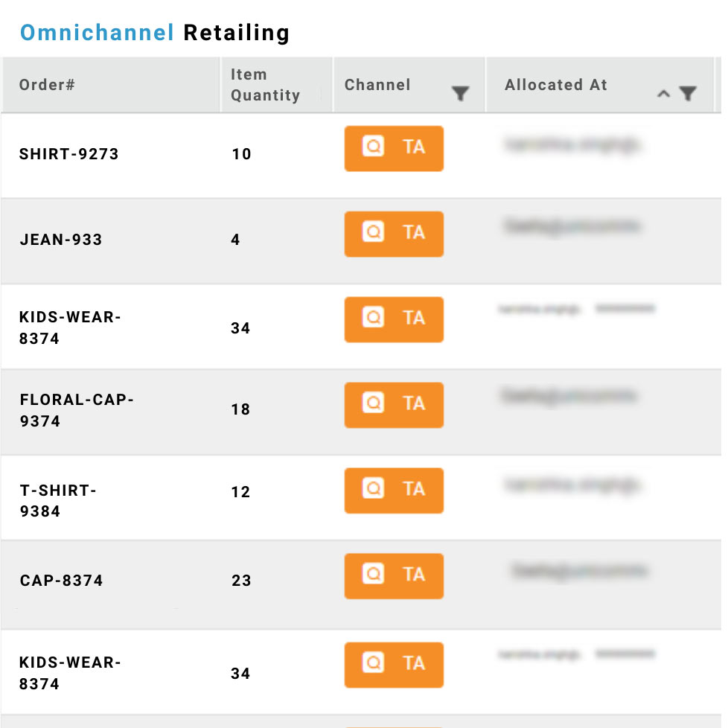Select the Item Quantity column header
Screen dimensions: 728x728
click(277, 85)
